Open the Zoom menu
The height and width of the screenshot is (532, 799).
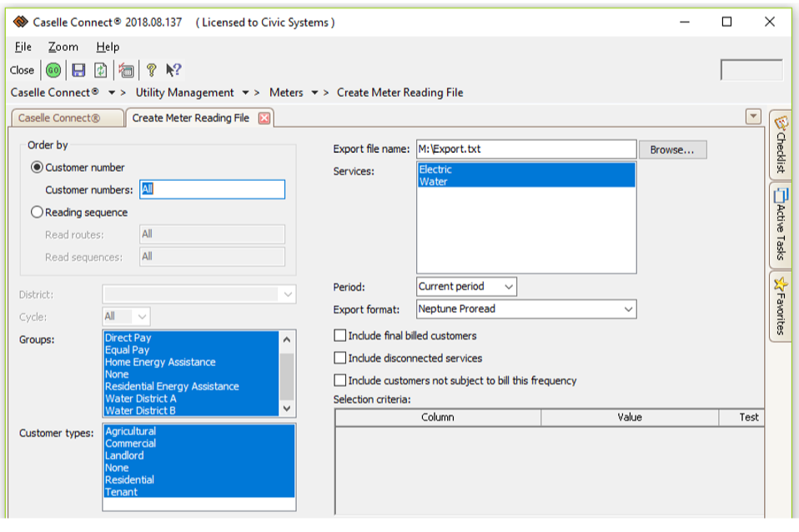(x=63, y=47)
